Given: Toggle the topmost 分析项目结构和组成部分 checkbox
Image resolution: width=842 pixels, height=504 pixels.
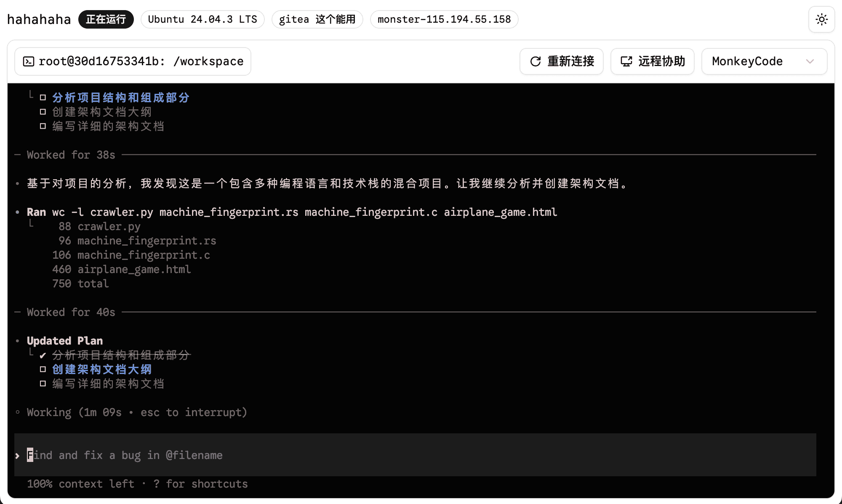Looking at the screenshot, I should 43,98.
